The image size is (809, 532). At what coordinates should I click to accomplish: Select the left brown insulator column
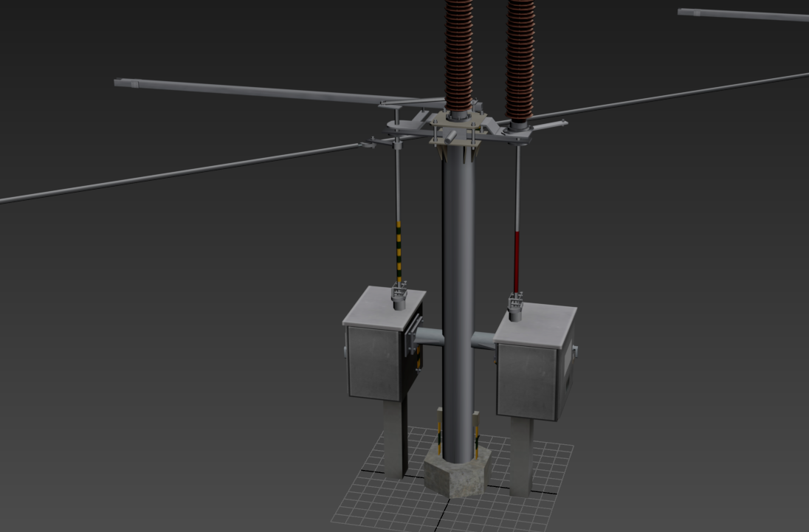pyautogui.click(x=458, y=52)
